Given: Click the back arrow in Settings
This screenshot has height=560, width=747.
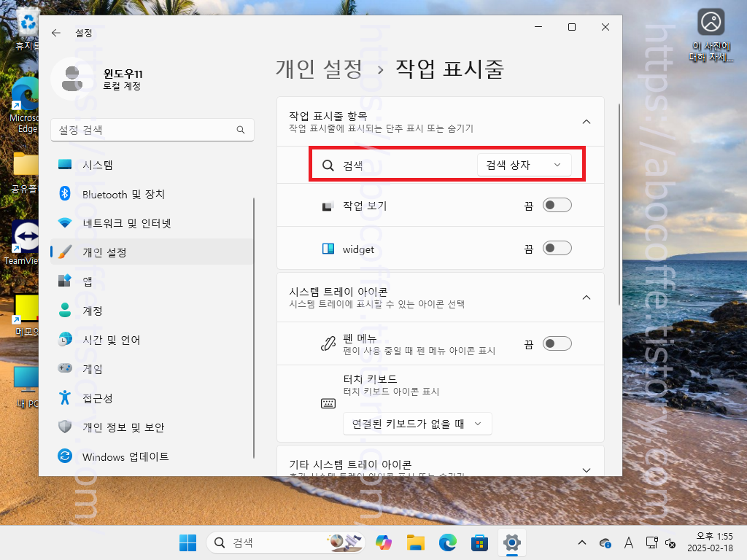Looking at the screenshot, I should click(56, 33).
